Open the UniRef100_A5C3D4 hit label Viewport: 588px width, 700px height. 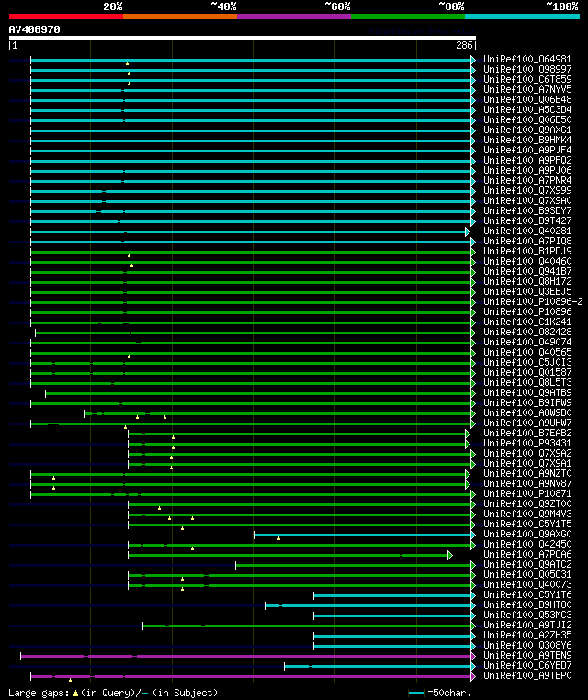(x=527, y=109)
